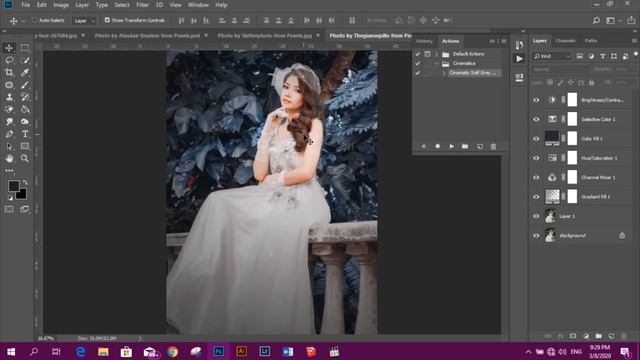
Task: Stop action playback or recording
Action: [424, 146]
